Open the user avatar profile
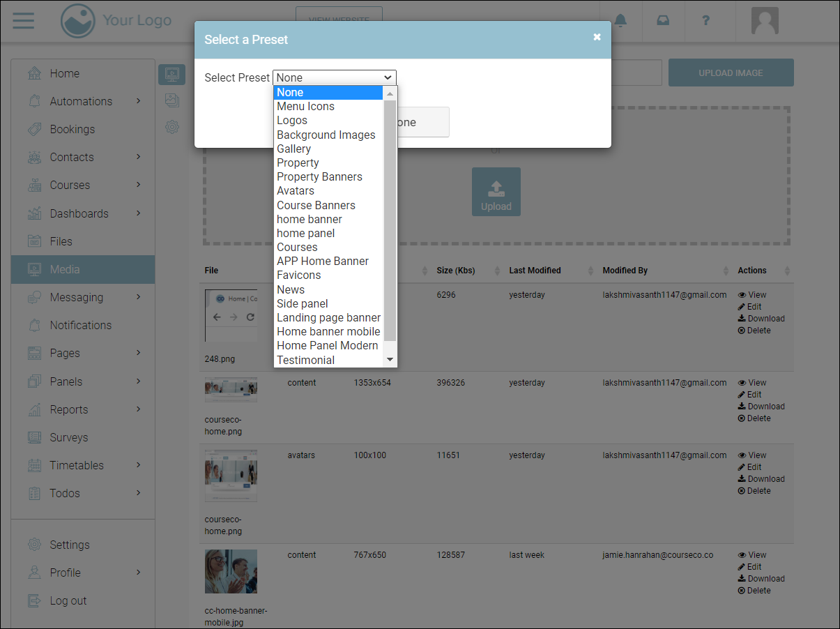This screenshot has height=629, width=840. click(764, 21)
